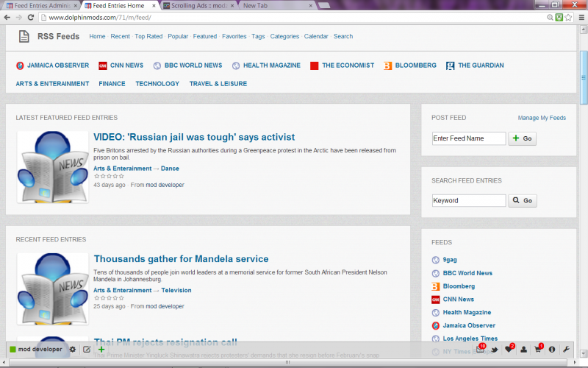The width and height of the screenshot is (588, 368).
Task: Click the mod developer member name
Action: tap(40, 349)
